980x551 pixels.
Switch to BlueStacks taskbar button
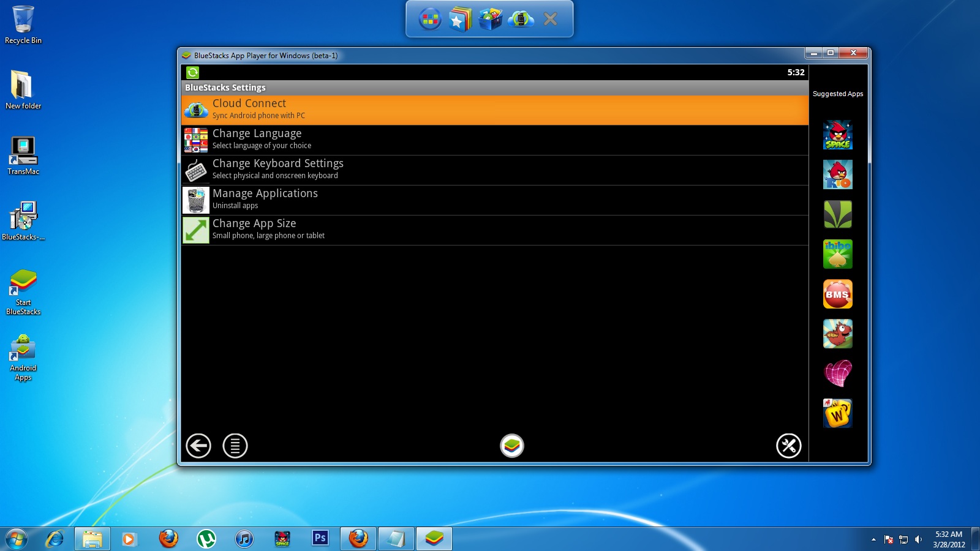(x=434, y=539)
